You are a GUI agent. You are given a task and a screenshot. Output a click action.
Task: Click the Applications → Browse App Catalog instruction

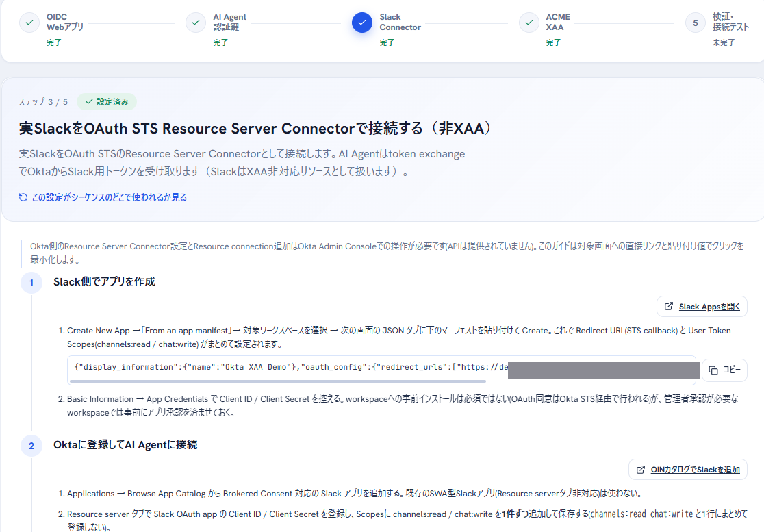pos(354,494)
